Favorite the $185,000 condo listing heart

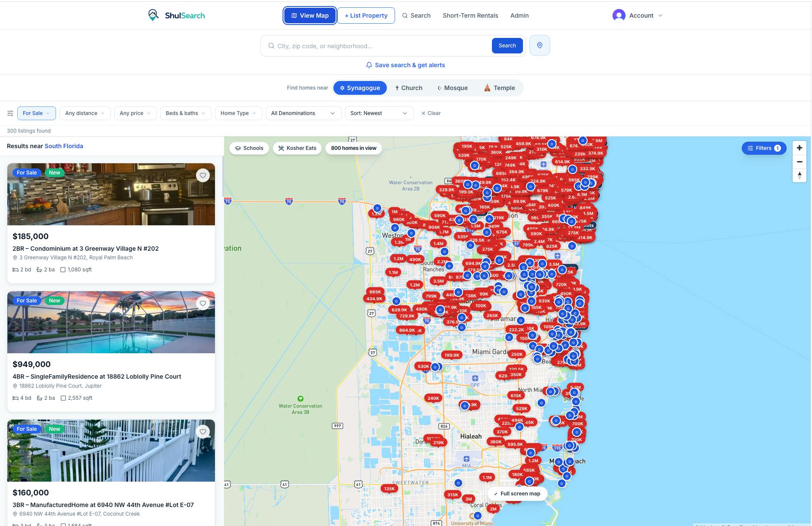203,175
